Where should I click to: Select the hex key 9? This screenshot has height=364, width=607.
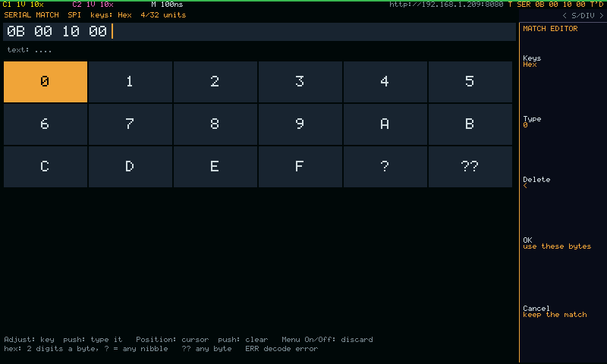300,124
